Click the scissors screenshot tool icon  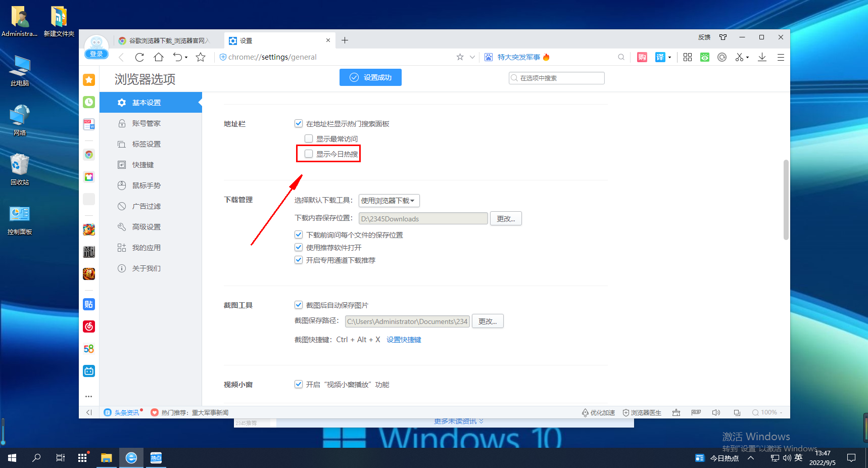739,57
